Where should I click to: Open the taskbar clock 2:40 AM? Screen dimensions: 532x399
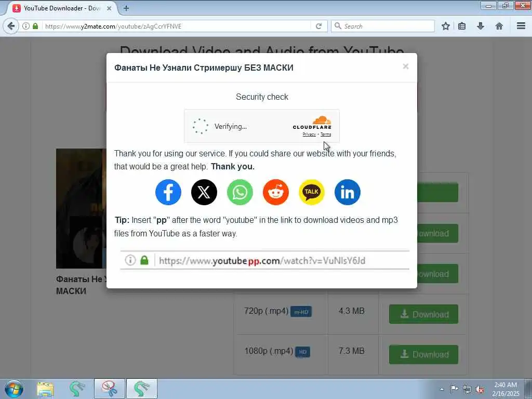tap(506, 389)
